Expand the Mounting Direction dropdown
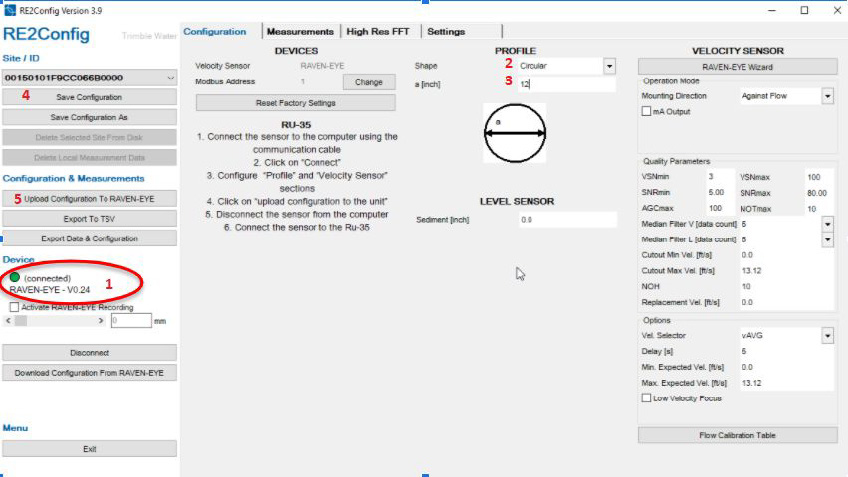 827,96
